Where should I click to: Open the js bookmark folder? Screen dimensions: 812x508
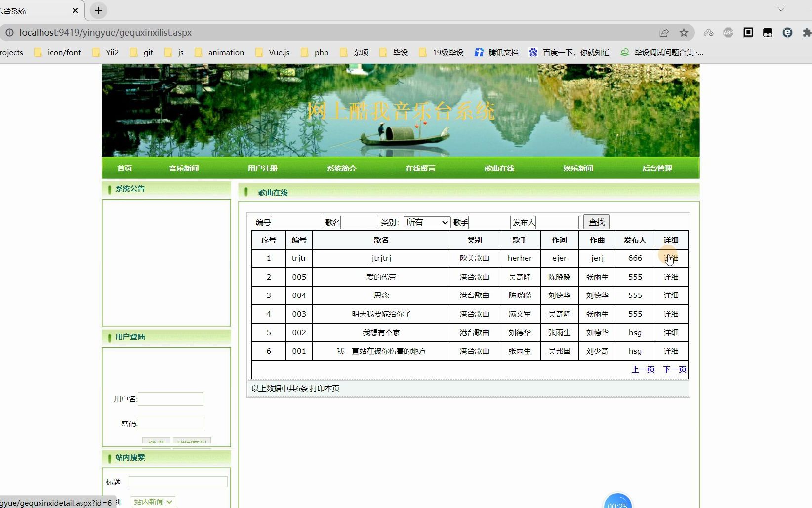pyautogui.click(x=174, y=53)
